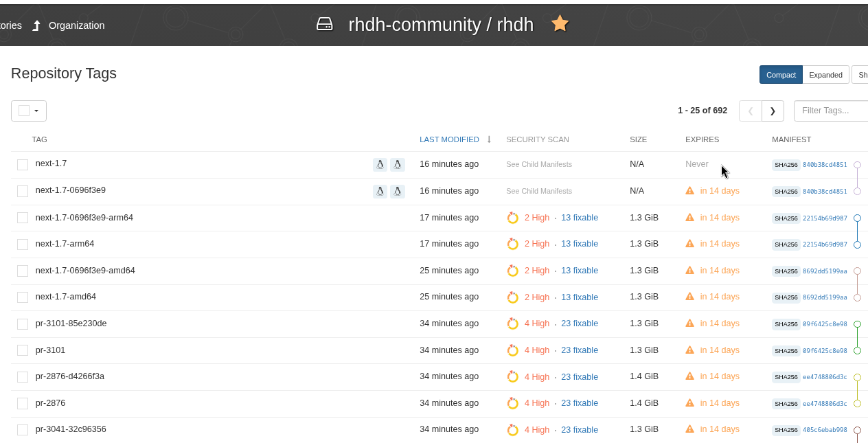Click the Organization arrow icon
Screen dimensions: 868x443
pyautogui.click(x=36, y=25)
